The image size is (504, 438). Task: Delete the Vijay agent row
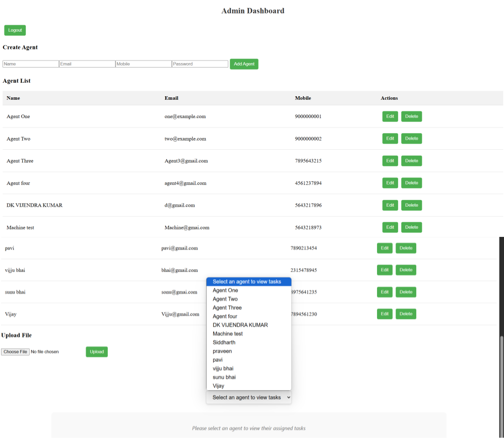[x=406, y=314]
